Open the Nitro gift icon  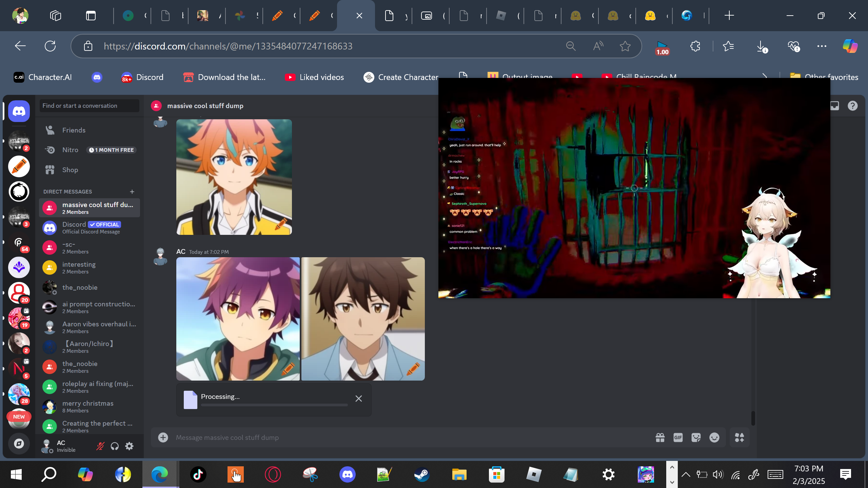(x=660, y=438)
